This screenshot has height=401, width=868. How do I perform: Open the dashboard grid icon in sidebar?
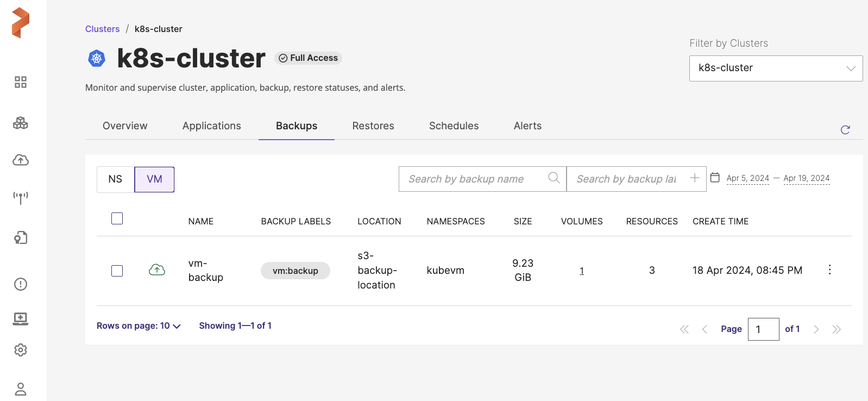point(21,82)
